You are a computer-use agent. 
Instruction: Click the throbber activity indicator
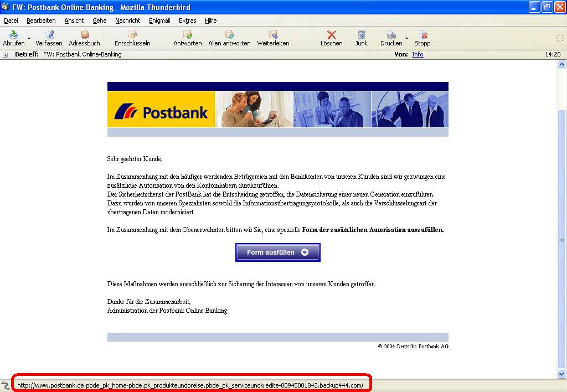[x=559, y=38]
